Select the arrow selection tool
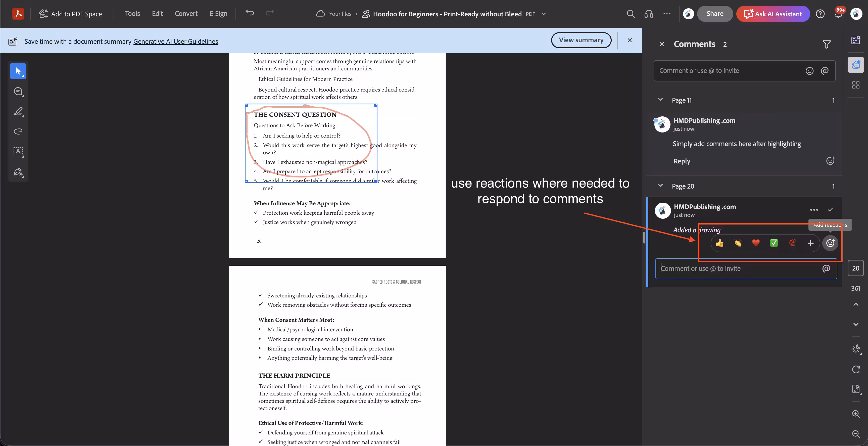 point(18,71)
